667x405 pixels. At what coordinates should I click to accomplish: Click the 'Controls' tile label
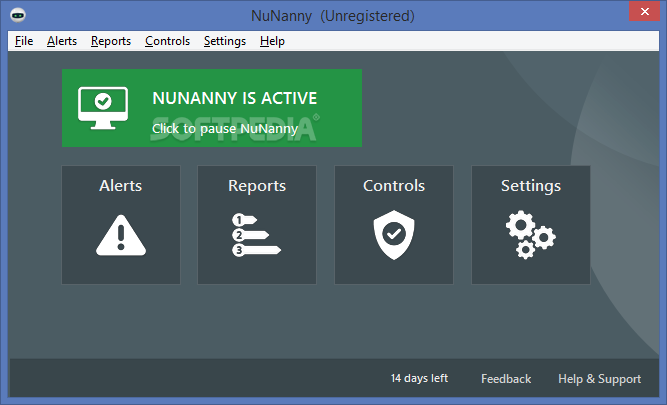(x=394, y=186)
